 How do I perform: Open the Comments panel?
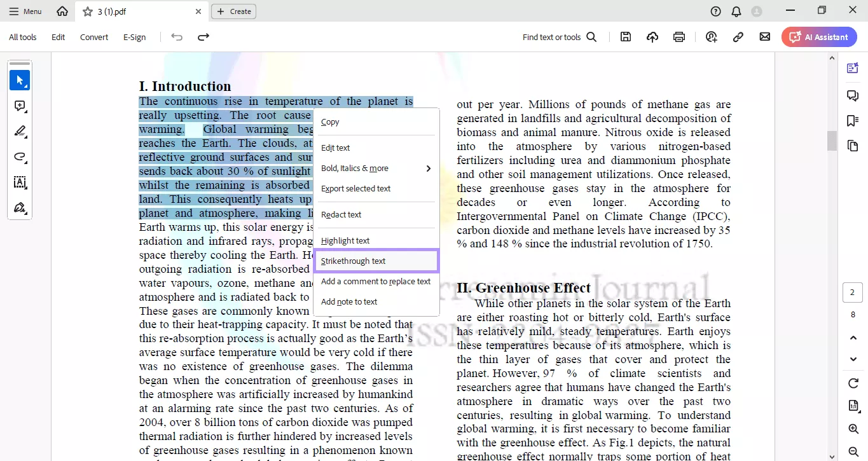(x=852, y=95)
